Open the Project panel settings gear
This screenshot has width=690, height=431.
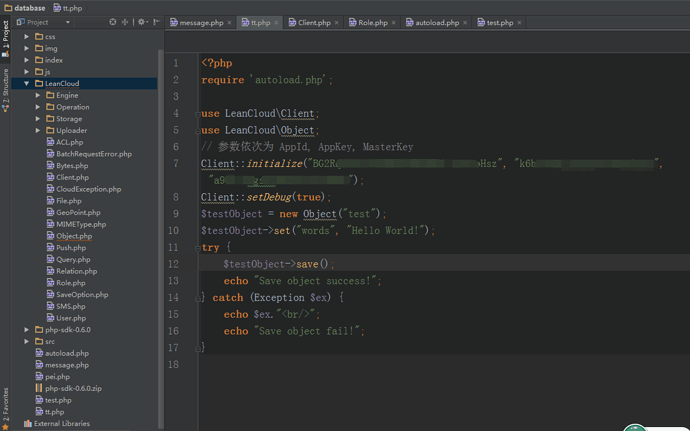tap(141, 22)
